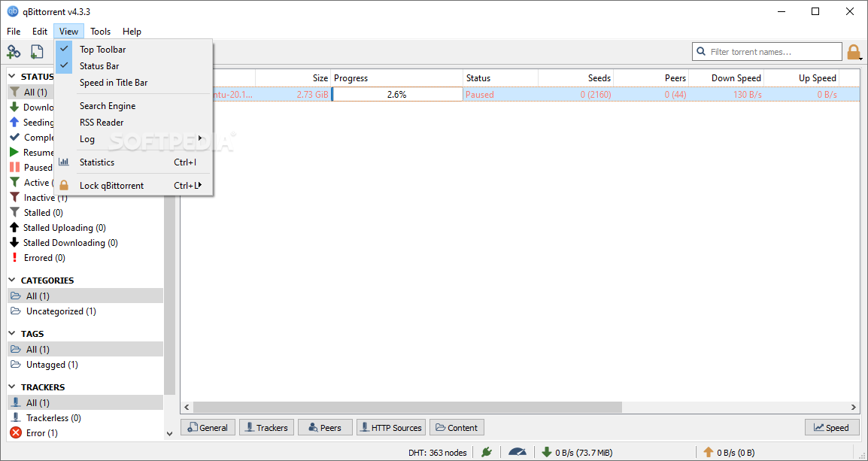868x461 pixels.
Task: Click the alternative speed limits speedometer icon
Action: pos(517,452)
